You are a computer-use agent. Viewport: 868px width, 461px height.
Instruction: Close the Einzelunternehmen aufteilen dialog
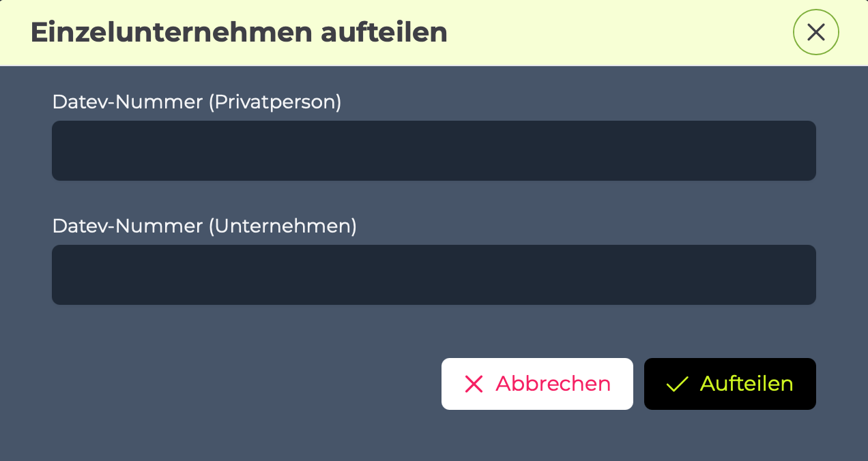click(x=815, y=32)
